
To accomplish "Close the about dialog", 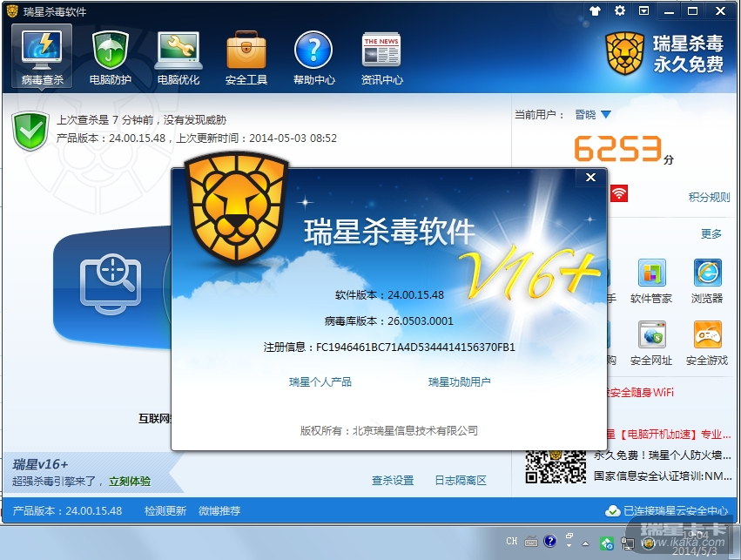I will [590, 177].
